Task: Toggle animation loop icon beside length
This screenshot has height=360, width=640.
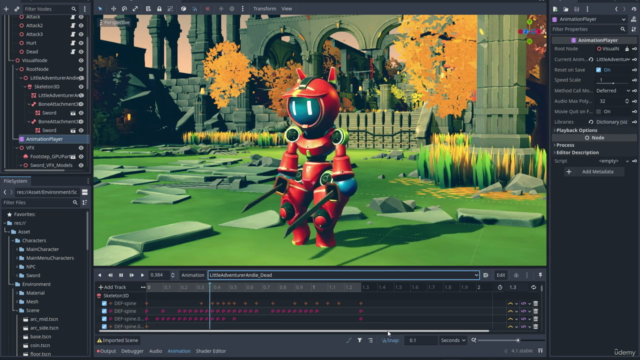Action: point(533,287)
